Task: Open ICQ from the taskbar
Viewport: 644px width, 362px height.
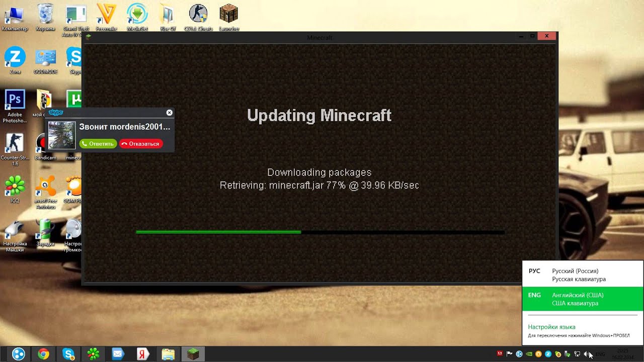Action: [94, 354]
